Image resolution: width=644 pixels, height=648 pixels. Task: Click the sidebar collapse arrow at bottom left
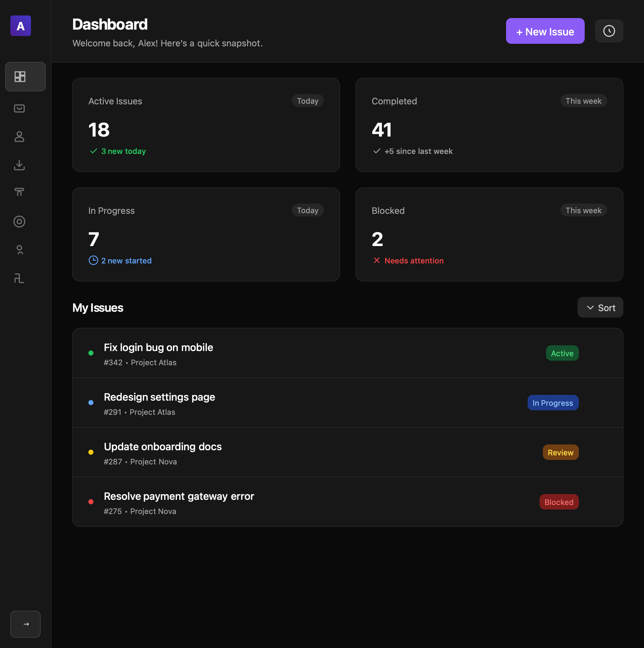click(x=25, y=624)
